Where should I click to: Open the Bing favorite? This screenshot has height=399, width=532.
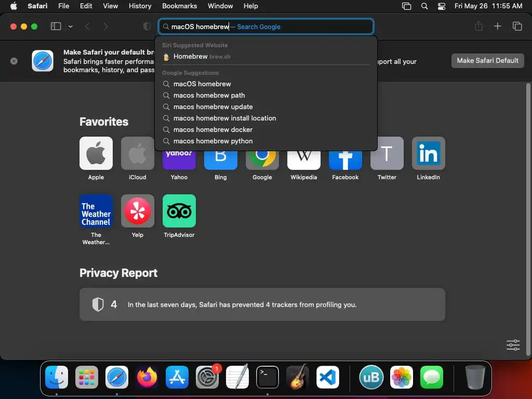click(220, 160)
